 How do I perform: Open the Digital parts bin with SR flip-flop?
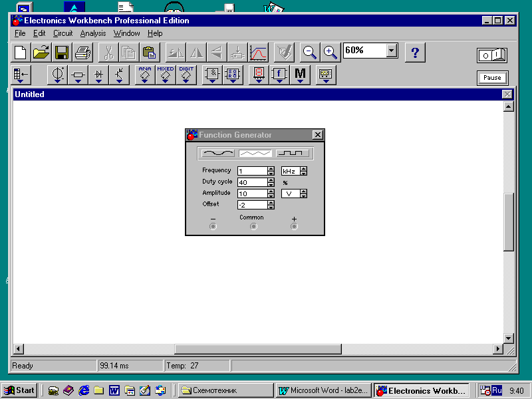click(233, 74)
